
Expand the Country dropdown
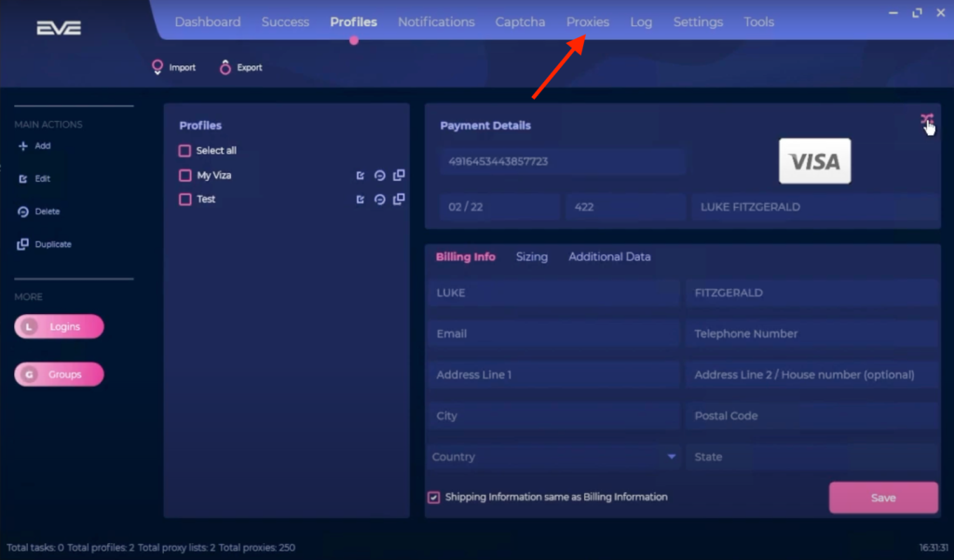click(x=671, y=457)
